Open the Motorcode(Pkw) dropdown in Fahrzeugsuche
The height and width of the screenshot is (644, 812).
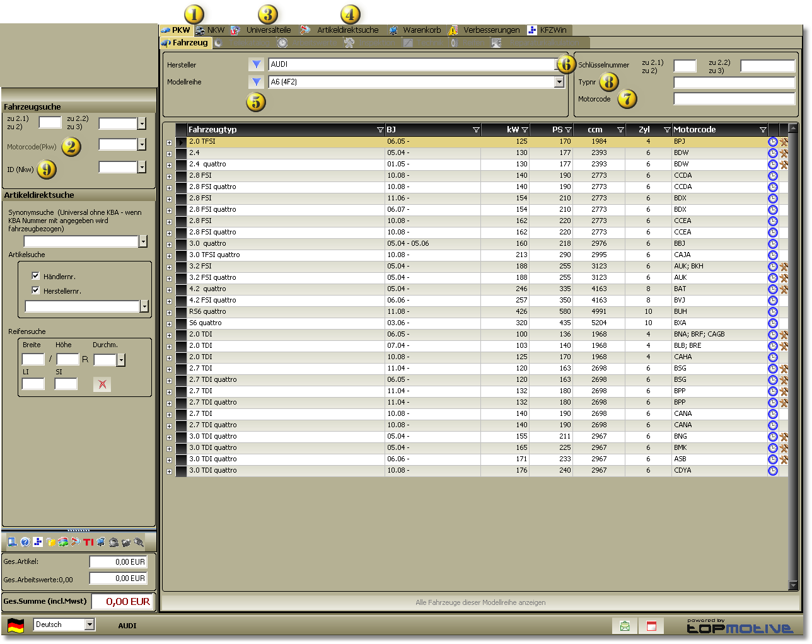(x=142, y=144)
